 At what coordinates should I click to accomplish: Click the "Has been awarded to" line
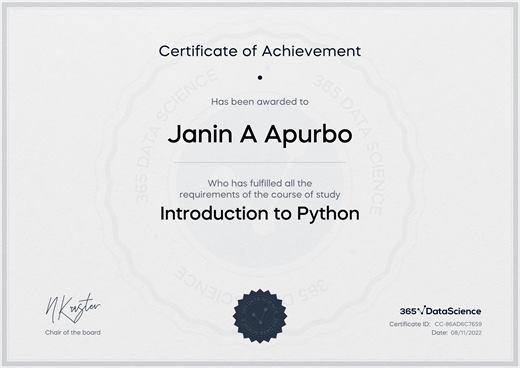tap(260, 102)
